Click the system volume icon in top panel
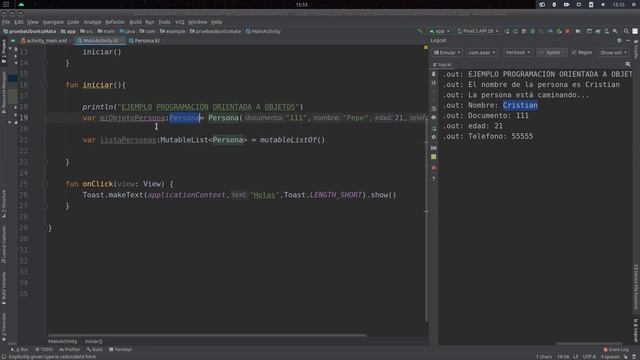 (603, 4)
